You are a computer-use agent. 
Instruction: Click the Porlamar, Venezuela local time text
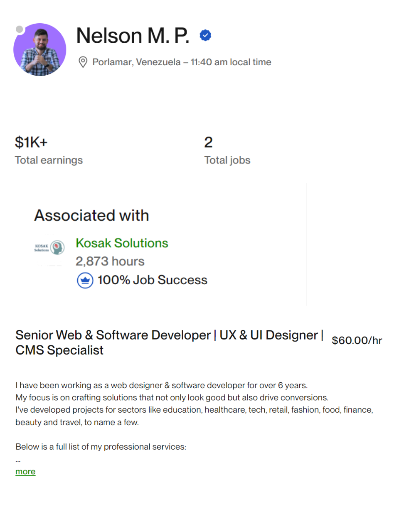(182, 62)
